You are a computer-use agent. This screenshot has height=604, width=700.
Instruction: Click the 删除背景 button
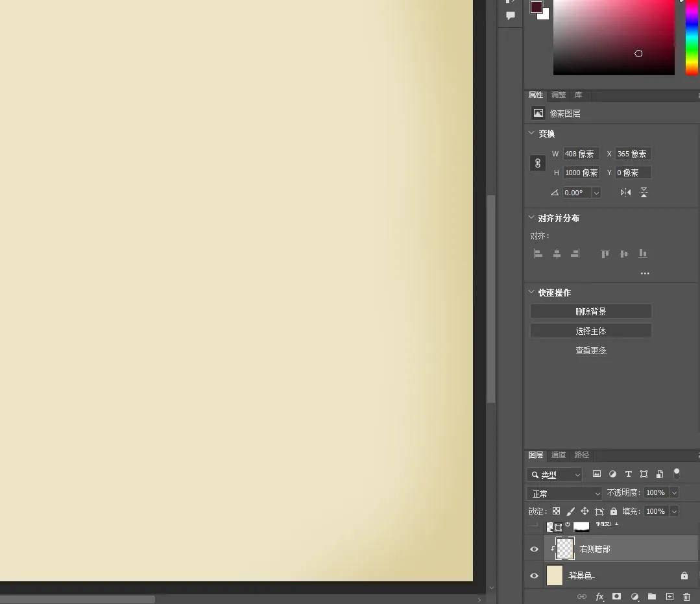(x=590, y=311)
